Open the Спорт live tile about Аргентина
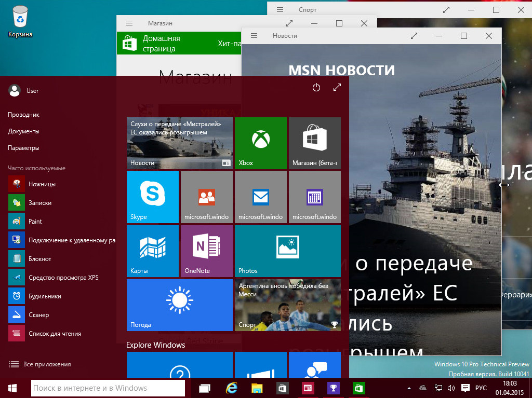532x398 pixels. [x=288, y=305]
